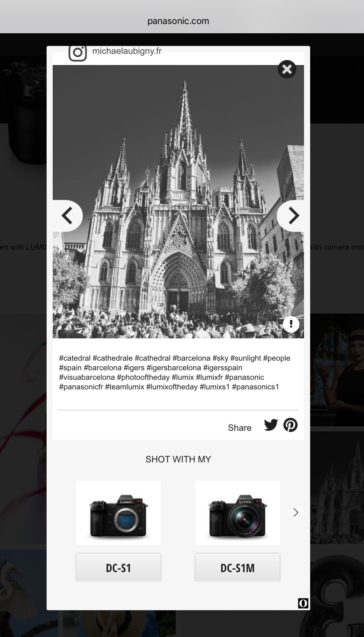Share photo on Pinterest
Image resolution: width=364 pixels, height=637 pixels.
291,425
